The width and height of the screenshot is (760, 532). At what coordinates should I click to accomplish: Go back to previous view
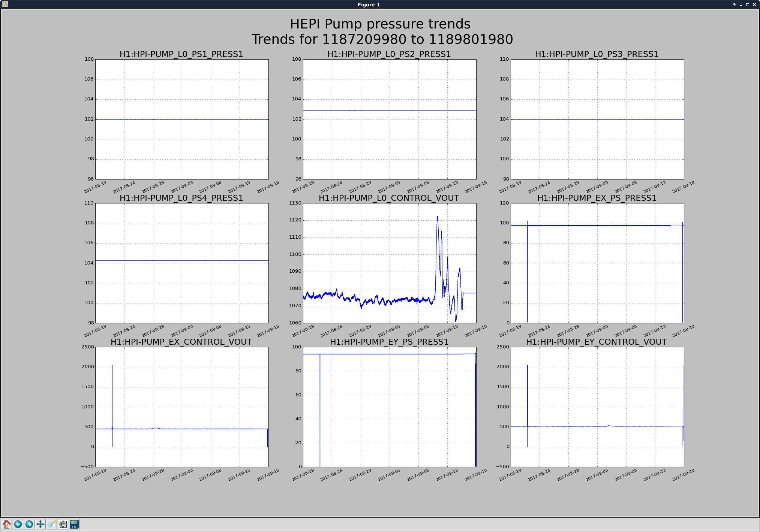(18, 524)
